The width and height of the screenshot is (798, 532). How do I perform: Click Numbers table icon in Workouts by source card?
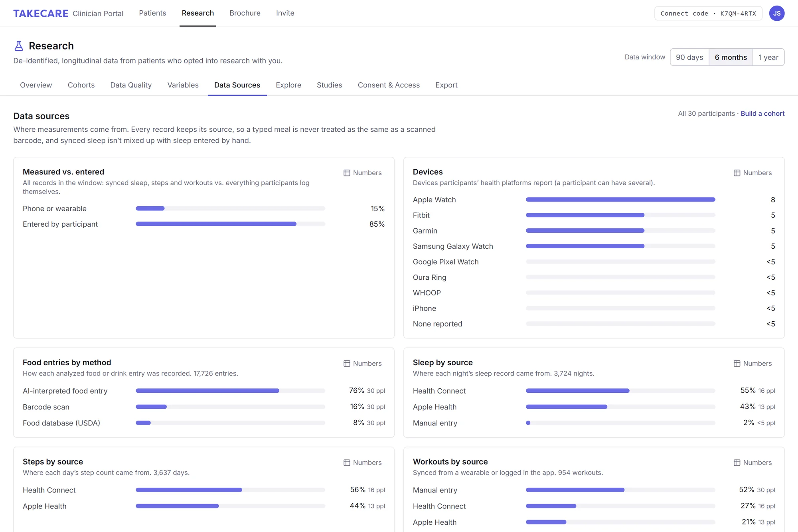tap(737, 463)
